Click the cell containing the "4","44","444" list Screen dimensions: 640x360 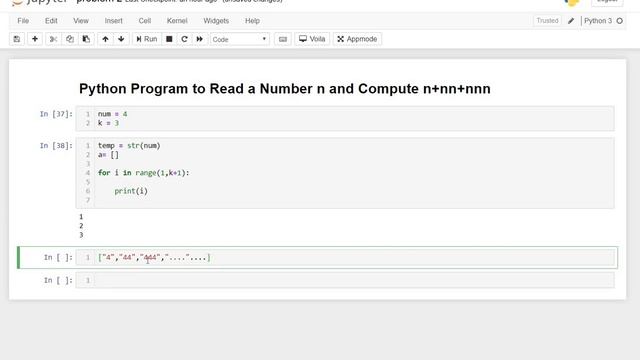(x=345, y=258)
